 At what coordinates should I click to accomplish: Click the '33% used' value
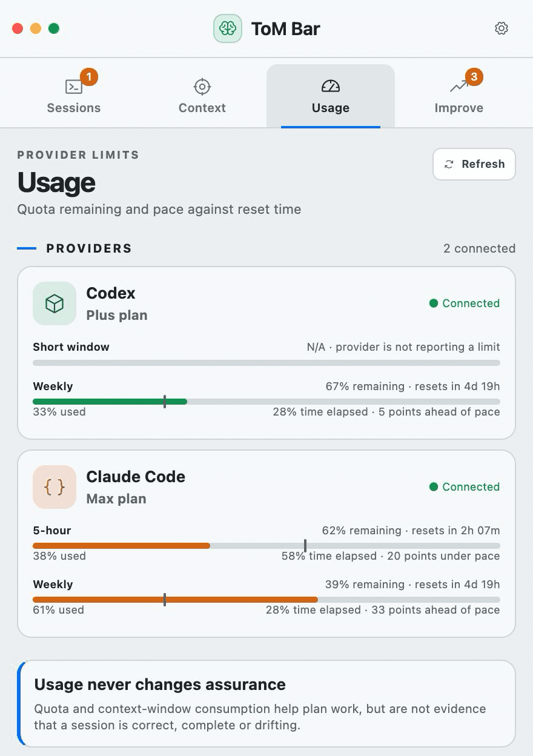click(59, 412)
